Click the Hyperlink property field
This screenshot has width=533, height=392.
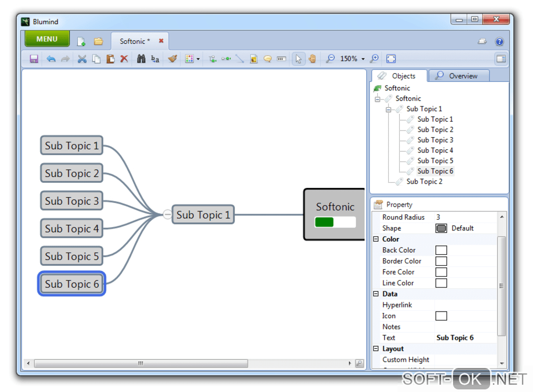(466, 305)
